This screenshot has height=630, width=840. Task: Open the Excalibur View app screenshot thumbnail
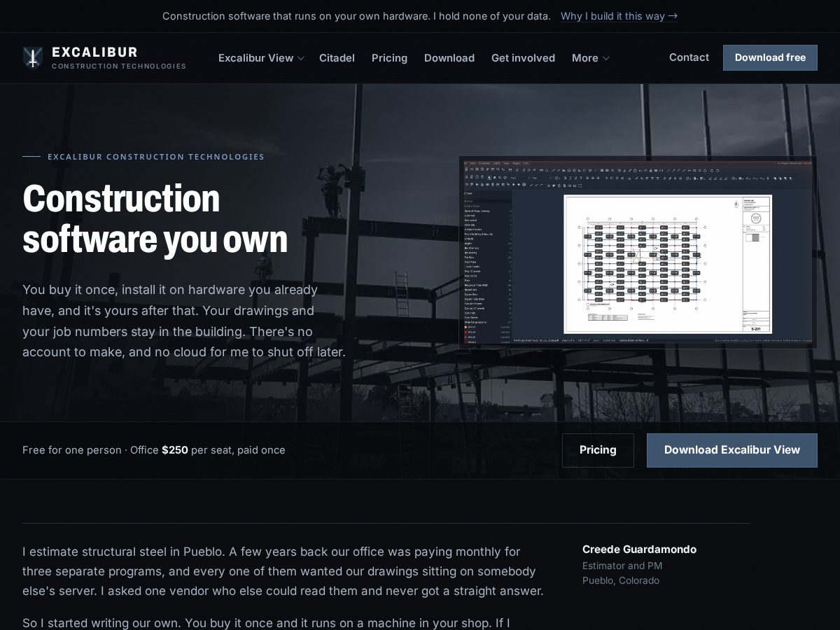(638, 252)
